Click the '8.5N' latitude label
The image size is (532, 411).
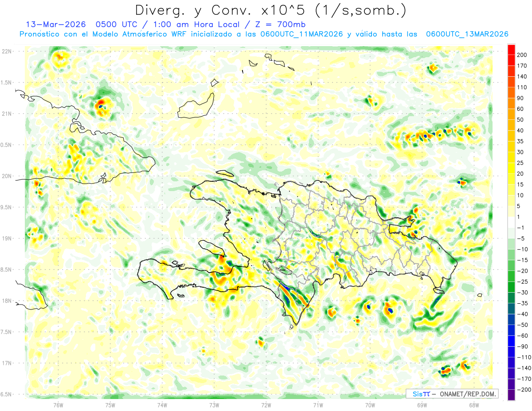[6, 270]
